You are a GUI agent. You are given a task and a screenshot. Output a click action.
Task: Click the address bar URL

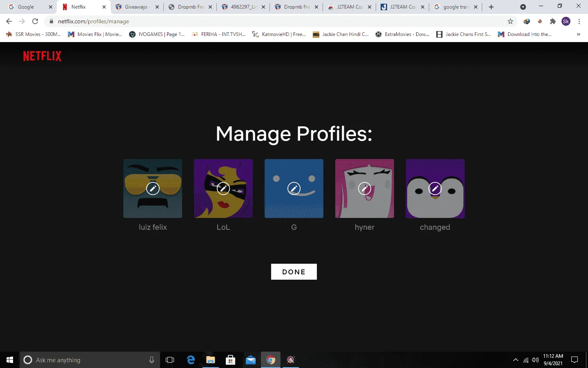(94, 21)
